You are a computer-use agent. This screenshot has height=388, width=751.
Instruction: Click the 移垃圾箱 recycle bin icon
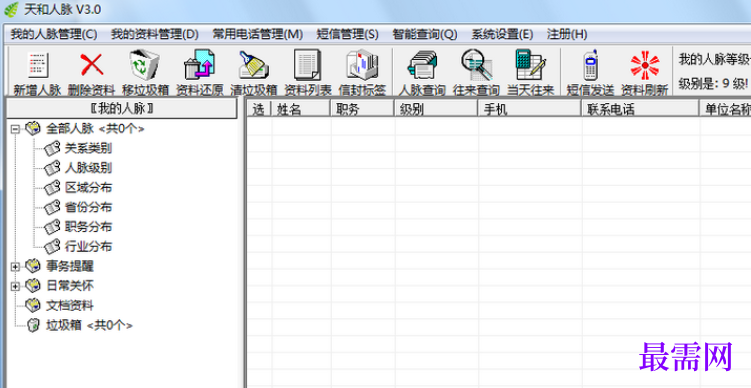coord(144,65)
